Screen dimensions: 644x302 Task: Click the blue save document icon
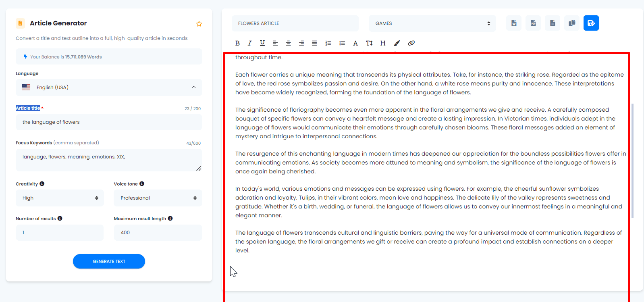click(x=591, y=23)
